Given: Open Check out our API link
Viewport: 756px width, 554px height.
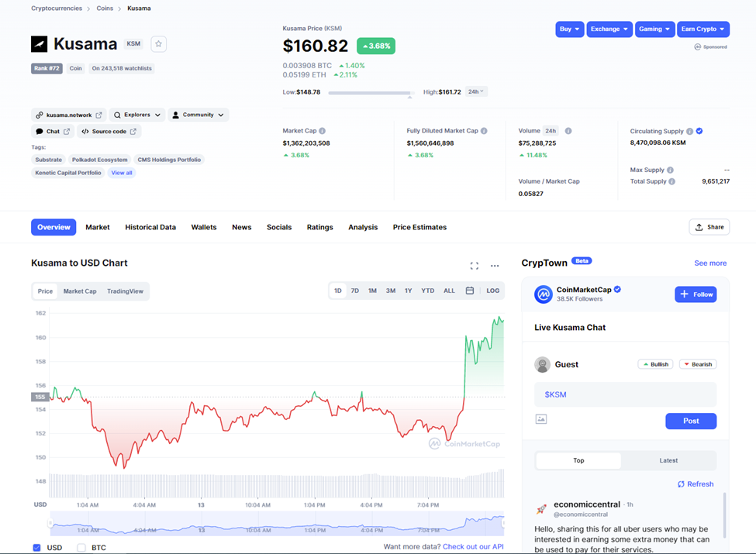Looking at the screenshot, I should coord(473,547).
